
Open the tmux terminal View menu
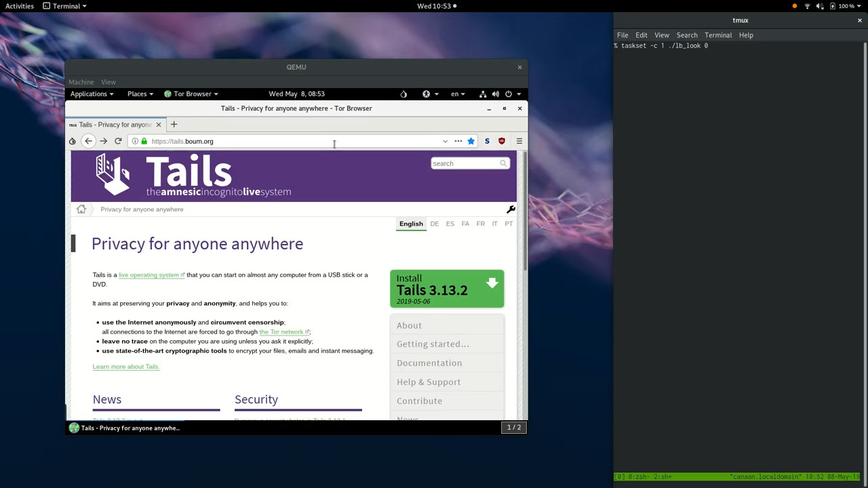point(662,35)
